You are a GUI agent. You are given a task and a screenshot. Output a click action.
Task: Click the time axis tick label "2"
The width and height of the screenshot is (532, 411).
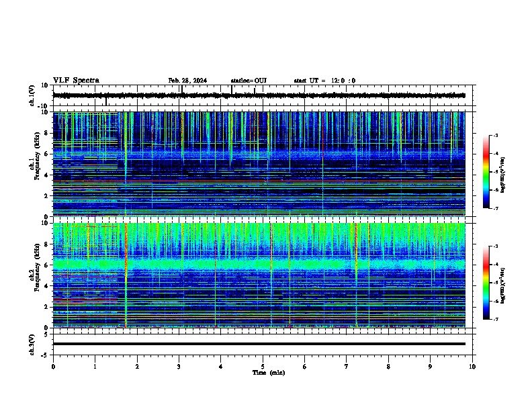[x=137, y=367]
